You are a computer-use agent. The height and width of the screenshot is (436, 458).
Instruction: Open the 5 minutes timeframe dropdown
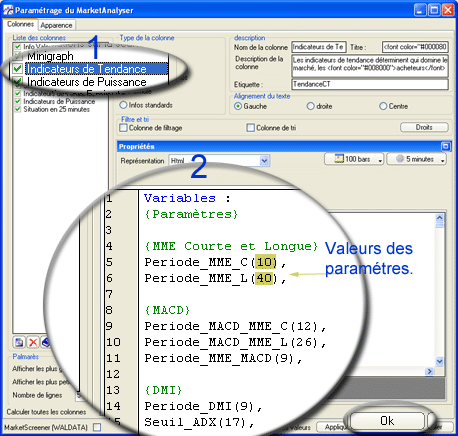click(x=416, y=159)
